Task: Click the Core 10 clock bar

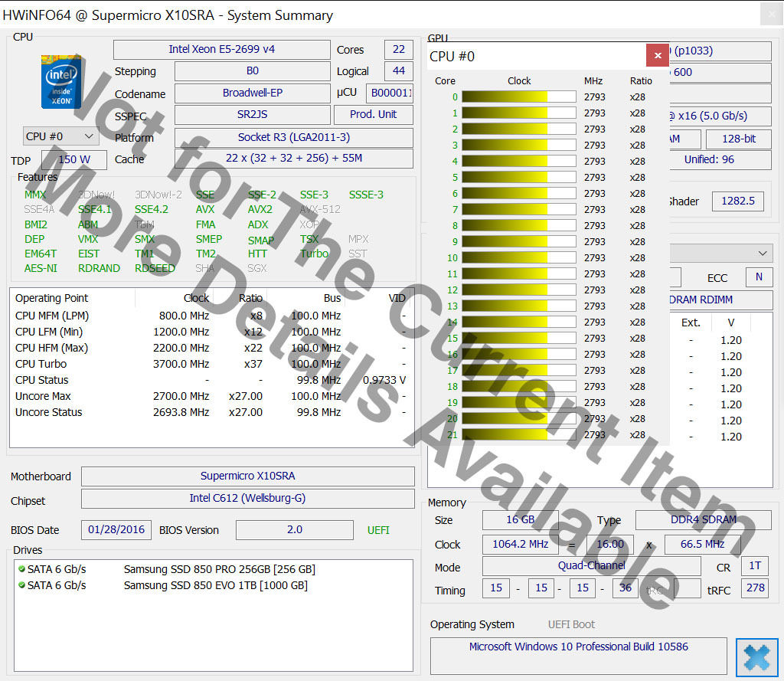Action: [x=519, y=257]
